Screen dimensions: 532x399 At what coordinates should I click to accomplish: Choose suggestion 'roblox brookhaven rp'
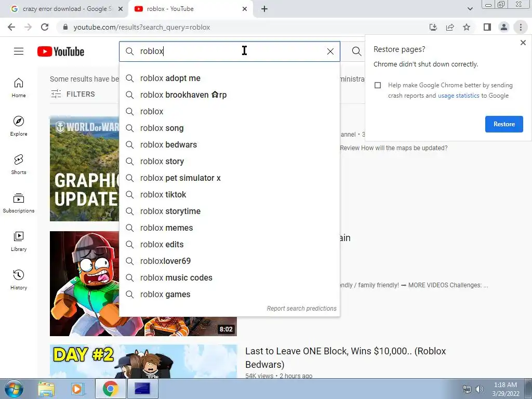tap(229, 95)
